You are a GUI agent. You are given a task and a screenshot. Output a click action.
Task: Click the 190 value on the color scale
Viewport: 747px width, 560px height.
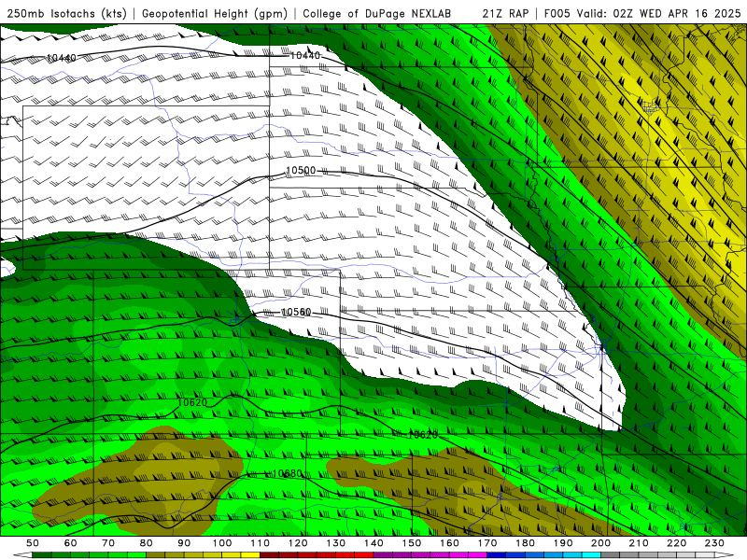point(563,543)
